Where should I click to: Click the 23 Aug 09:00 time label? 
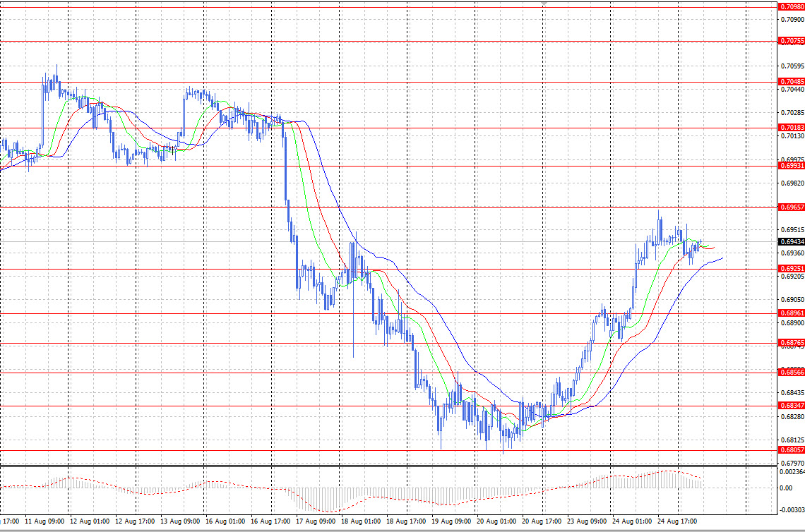click(587, 521)
